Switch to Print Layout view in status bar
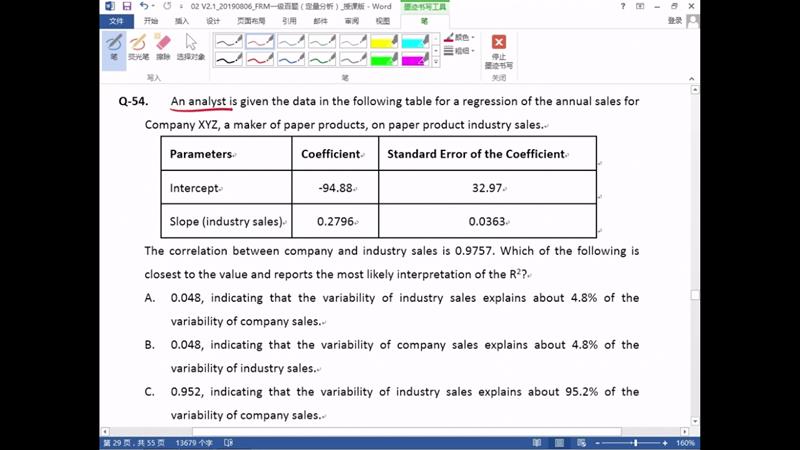800x450 pixels. click(560, 443)
